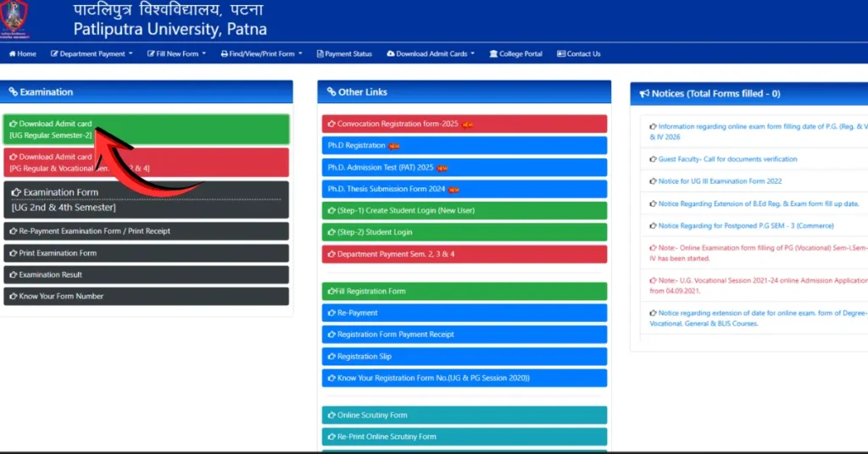Viewport: 868px width, 454px height.
Task: Expand the Department Payment dropdown menu
Action: pos(92,53)
